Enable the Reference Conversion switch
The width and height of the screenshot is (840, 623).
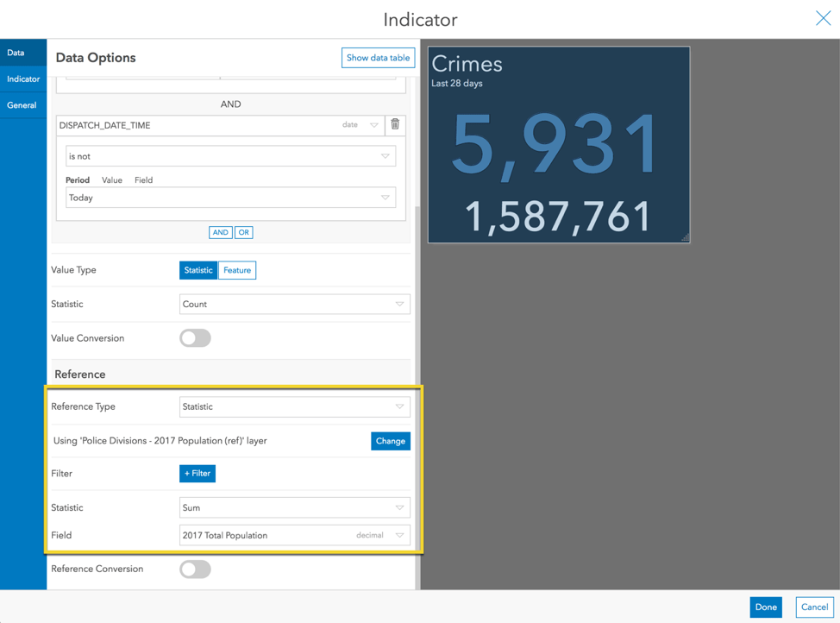point(195,570)
